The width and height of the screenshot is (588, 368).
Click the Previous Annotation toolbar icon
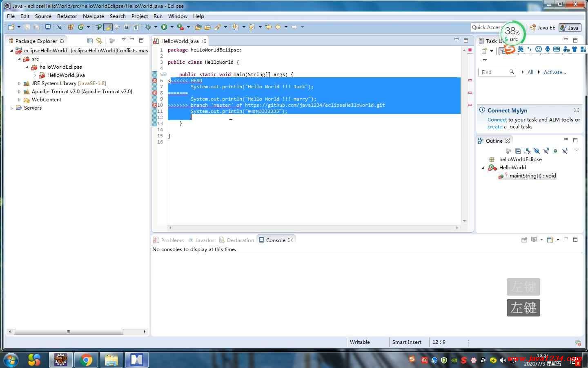(x=252, y=27)
